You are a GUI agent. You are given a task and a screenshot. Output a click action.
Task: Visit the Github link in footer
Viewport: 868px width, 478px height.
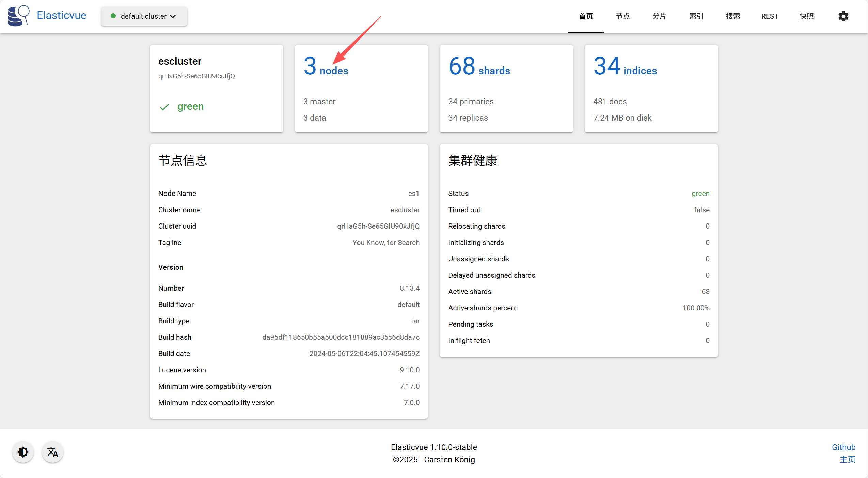tap(843, 447)
